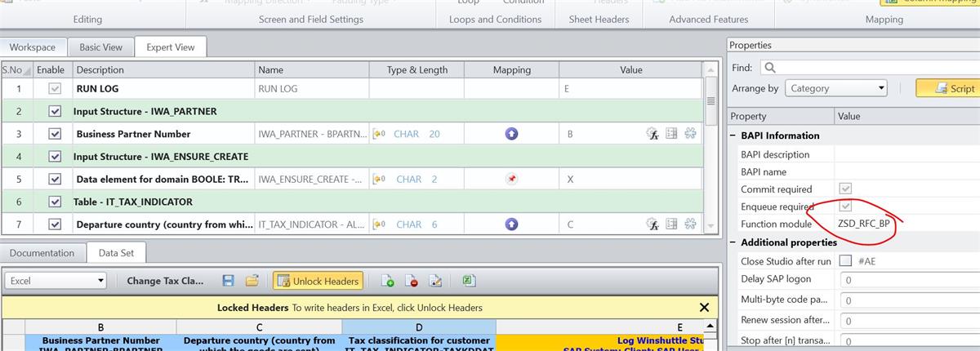Click Value column header in mapper
Screen dimensions: 980x351
point(630,70)
